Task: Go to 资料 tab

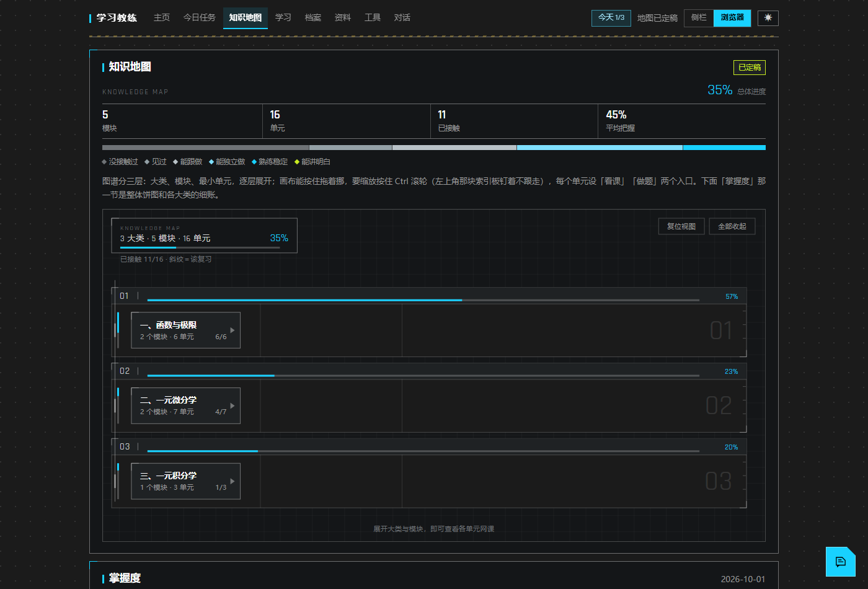Action: pyautogui.click(x=343, y=18)
